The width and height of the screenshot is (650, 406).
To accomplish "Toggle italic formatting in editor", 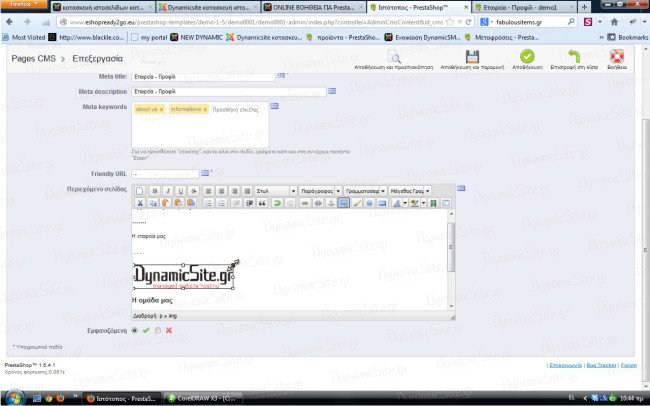I will pyautogui.click(x=168, y=191).
